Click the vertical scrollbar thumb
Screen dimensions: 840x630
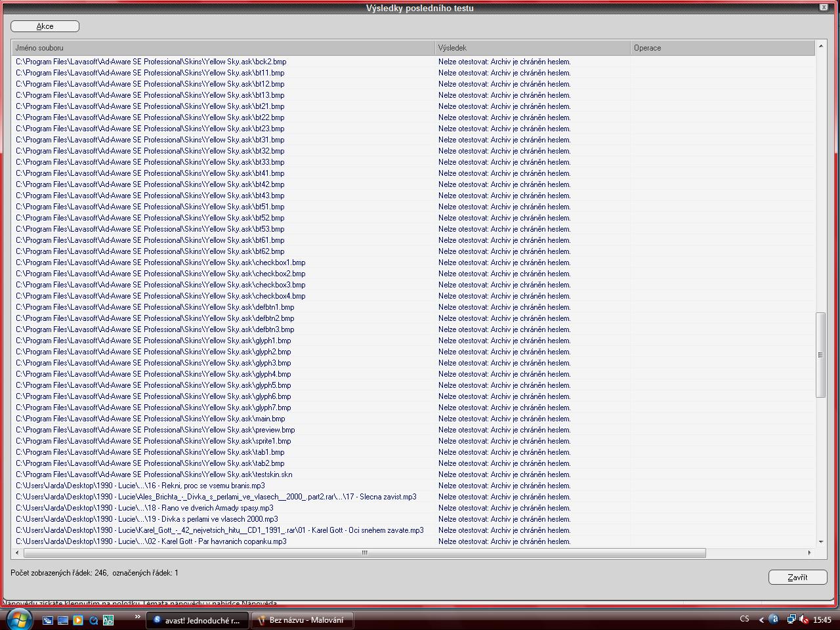coord(820,354)
